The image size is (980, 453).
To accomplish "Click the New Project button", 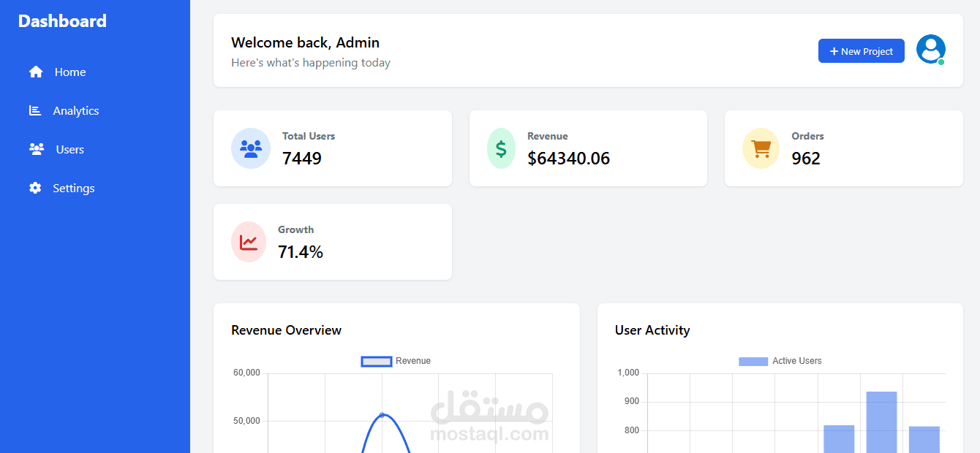I will click(x=861, y=50).
